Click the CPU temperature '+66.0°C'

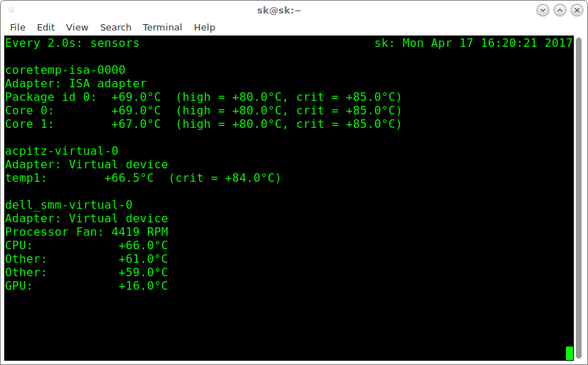click(x=143, y=246)
